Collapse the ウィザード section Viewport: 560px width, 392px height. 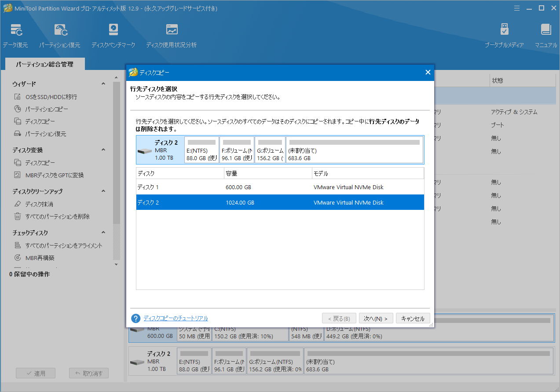click(x=103, y=84)
